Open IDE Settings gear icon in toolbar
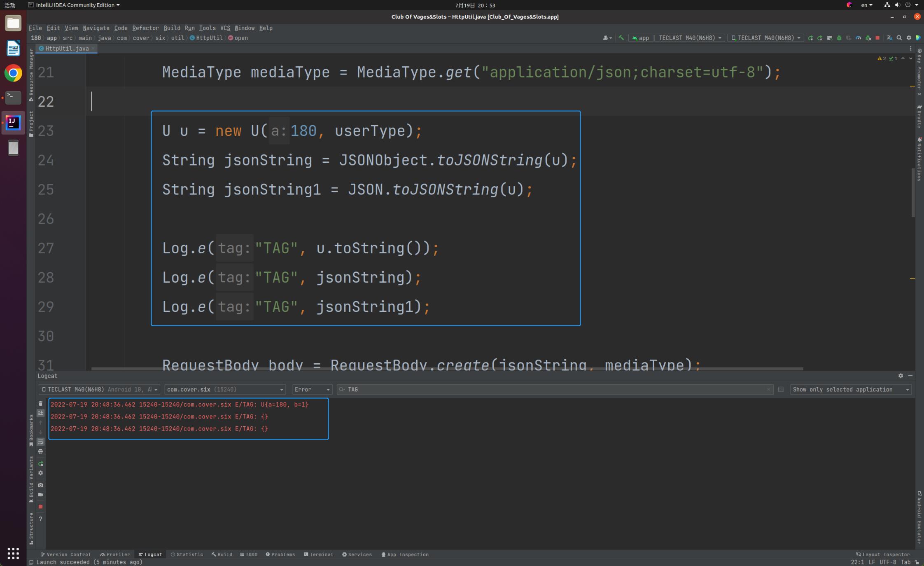Screen dimensions: 924x566 point(908,37)
